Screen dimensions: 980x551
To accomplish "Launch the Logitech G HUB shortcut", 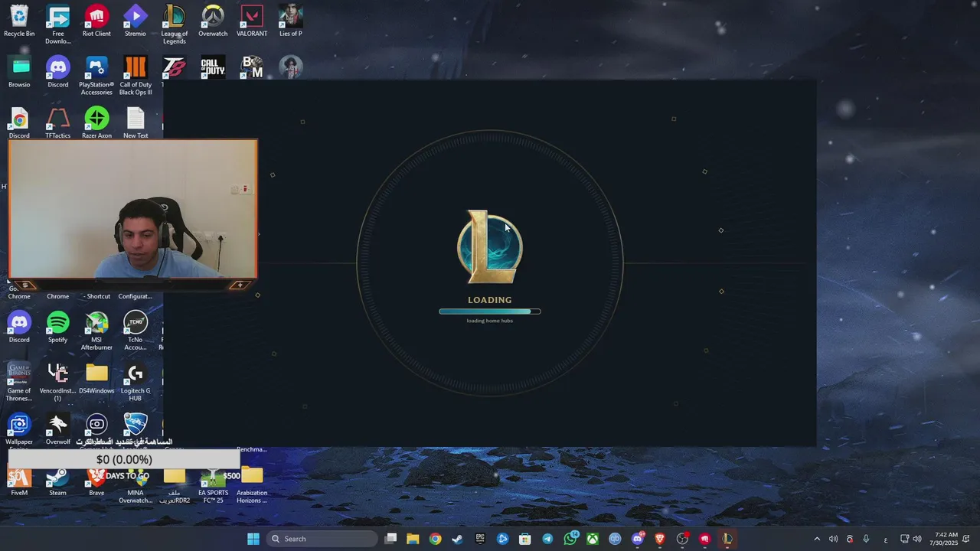I will pos(136,382).
